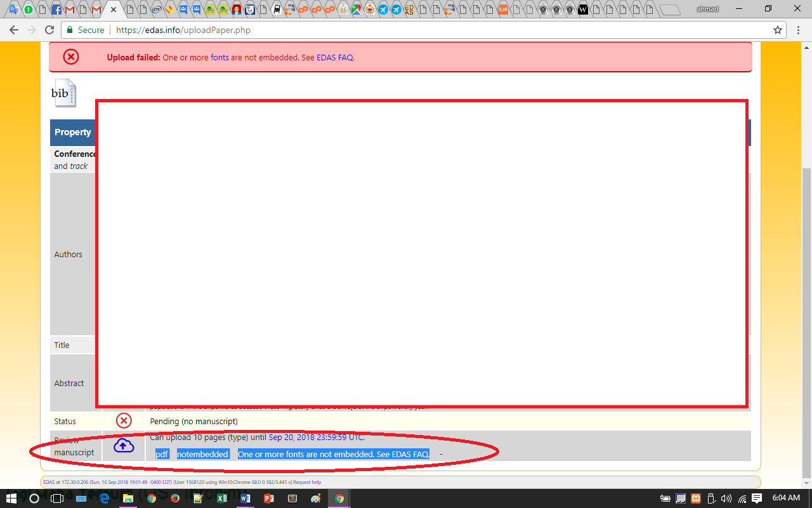The image size is (812, 508).
Task: Click the page reload icon in the browser
Action: pyautogui.click(x=49, y=29)
